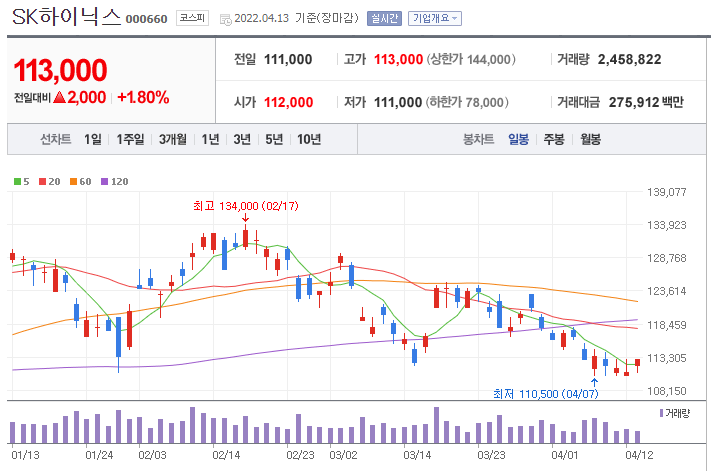Screen dimensions: 711x471
Task: Click the stock code 000660
Action: (x=146, y=19)
